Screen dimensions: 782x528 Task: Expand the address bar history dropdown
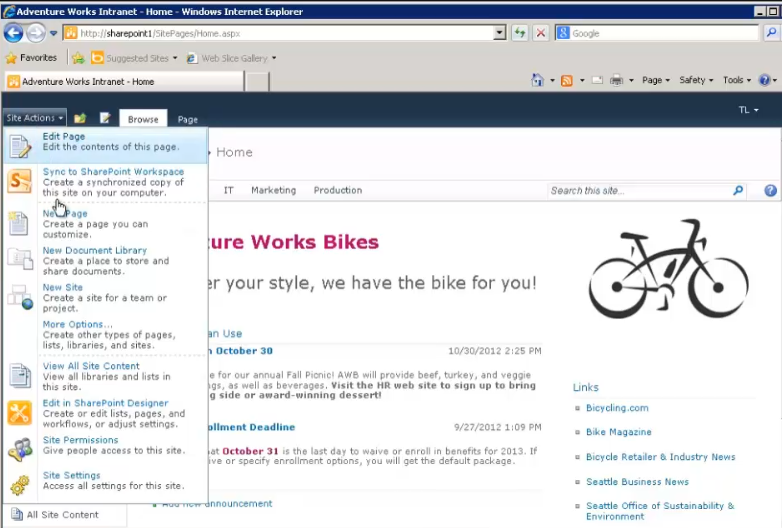pyautogui.click(x=500, y=33)
